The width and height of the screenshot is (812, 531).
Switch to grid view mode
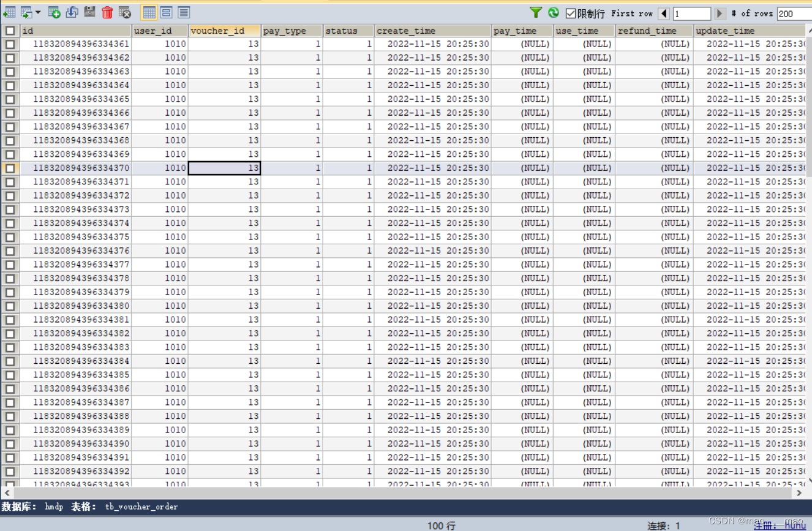(149, 12)
